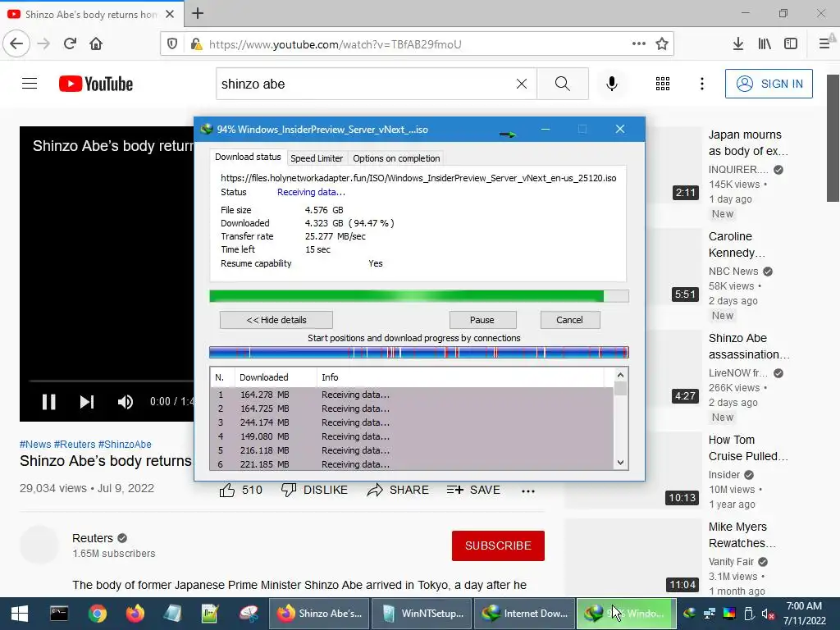Bookmark page with star icon
Screen dimensions: 840x630
pos(662,44)
